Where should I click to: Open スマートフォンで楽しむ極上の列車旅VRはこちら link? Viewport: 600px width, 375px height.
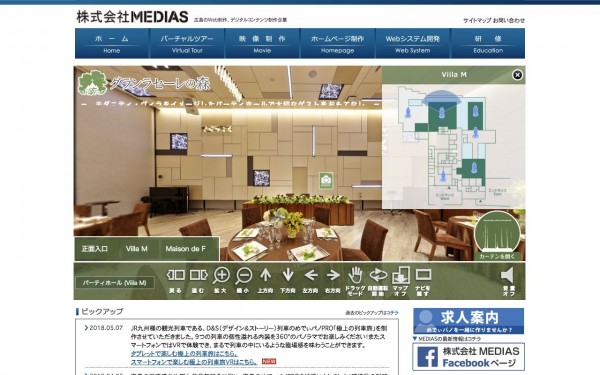[194, 362]
